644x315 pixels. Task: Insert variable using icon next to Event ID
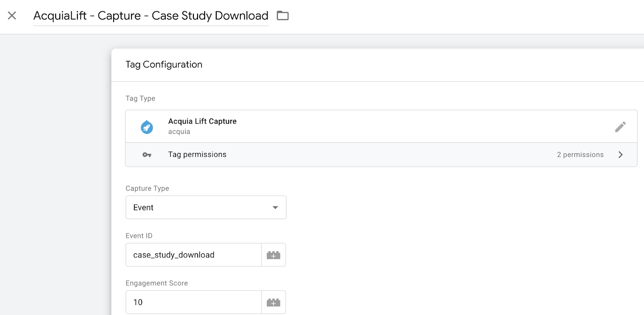(x=274, y=254)
